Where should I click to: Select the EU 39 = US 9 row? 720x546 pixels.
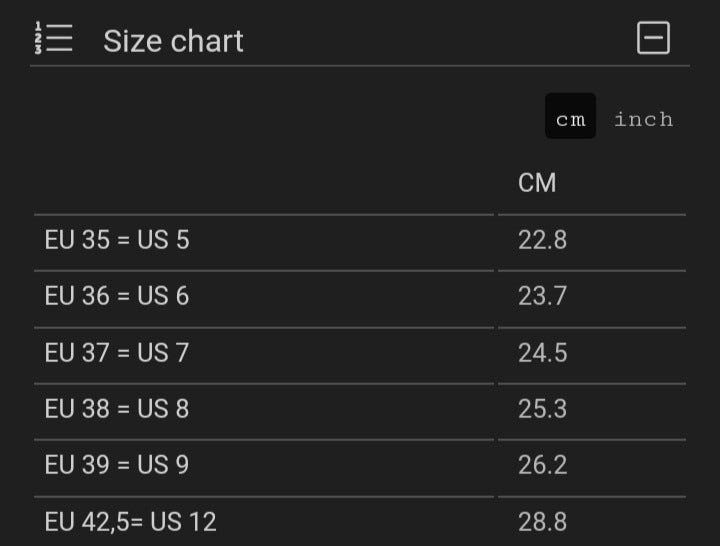pos(117,464)
